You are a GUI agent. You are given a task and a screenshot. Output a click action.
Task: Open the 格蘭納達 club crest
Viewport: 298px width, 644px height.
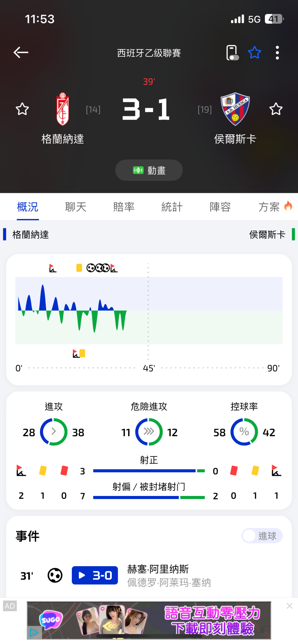(63, 109)
